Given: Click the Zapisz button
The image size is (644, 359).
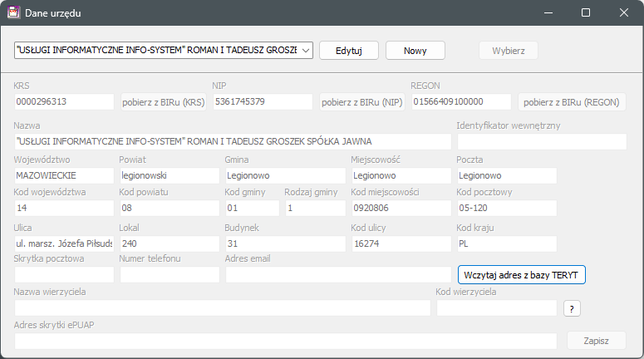Looking at the screenshot, I should (x=596, y=341).
